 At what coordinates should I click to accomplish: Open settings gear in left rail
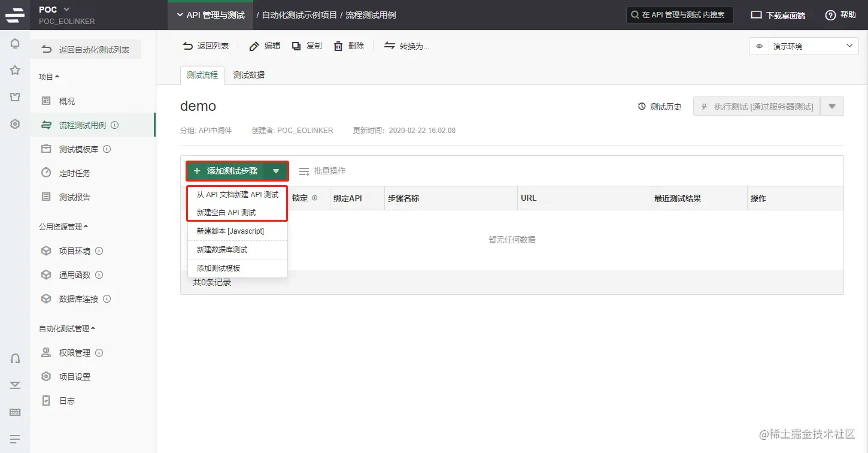15,124
